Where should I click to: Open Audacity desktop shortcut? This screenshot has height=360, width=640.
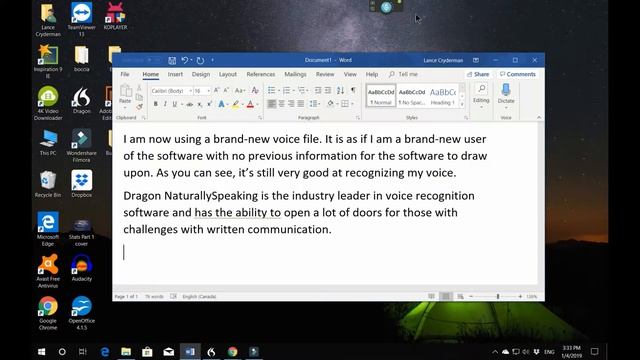[x=82, y=268]
